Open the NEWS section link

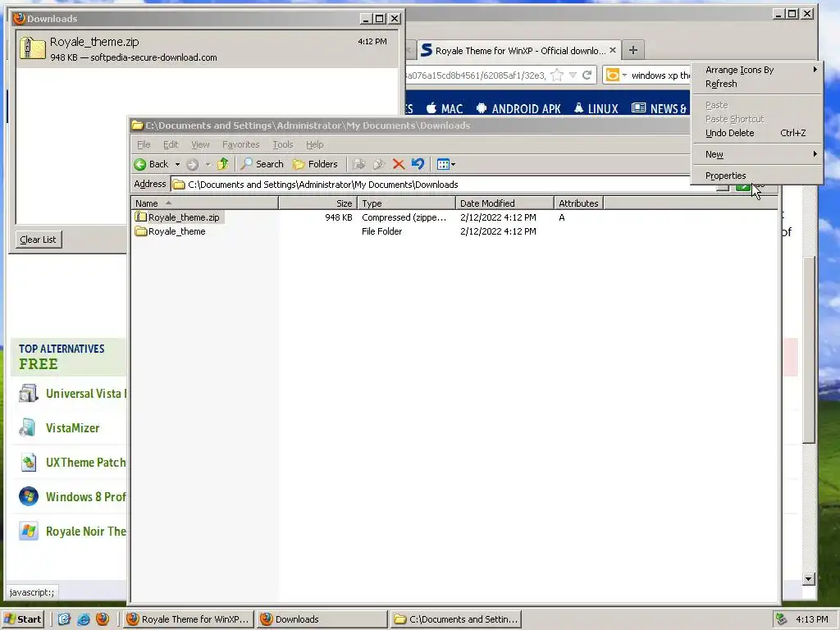[659, 109]
